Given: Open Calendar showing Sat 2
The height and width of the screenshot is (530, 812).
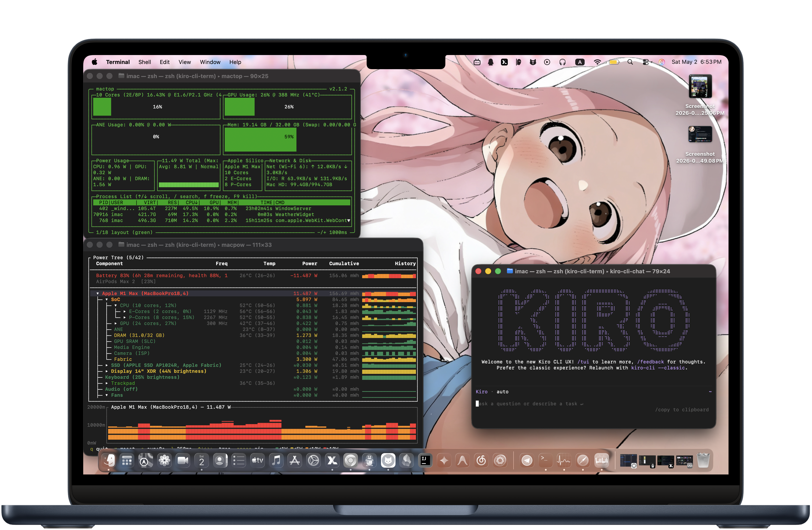Looking at the screenshot, I should click(x=202, y=460).
